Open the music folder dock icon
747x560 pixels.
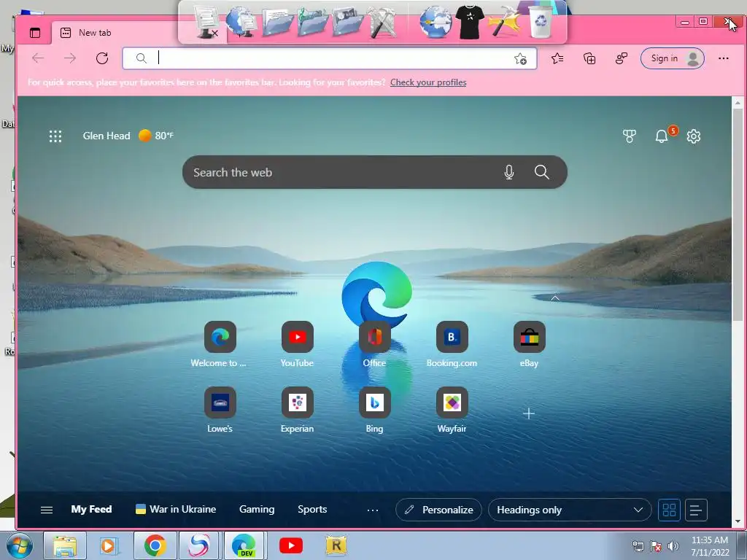[312, 22]
